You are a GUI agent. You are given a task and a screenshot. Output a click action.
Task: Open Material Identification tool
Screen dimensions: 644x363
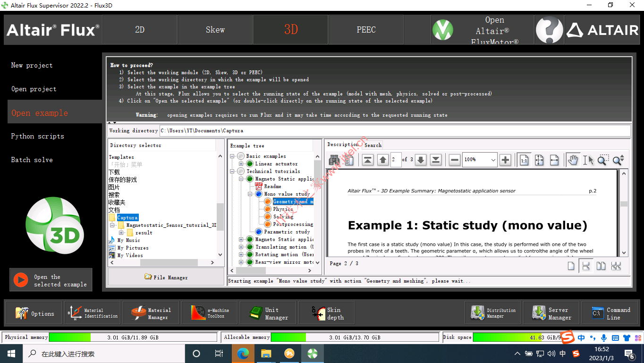click(92, 313)
